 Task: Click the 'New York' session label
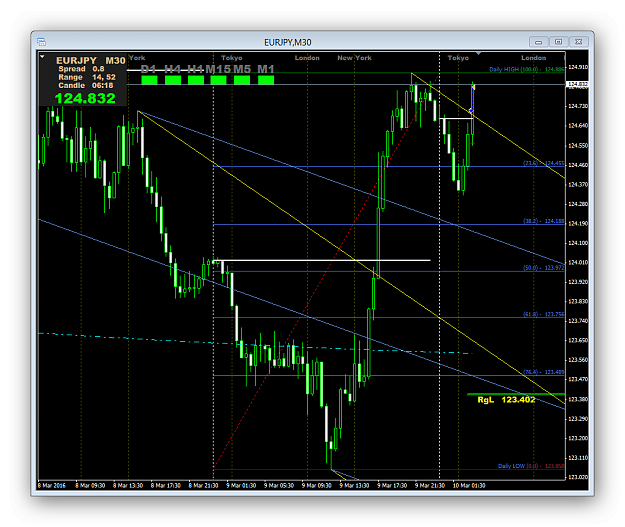click(354, 58)
